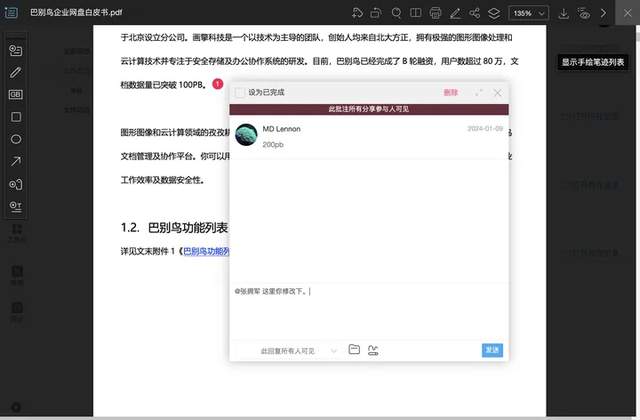Expand the comment popup with expand icon
The image size is (640, 420).
pos(478,93)
